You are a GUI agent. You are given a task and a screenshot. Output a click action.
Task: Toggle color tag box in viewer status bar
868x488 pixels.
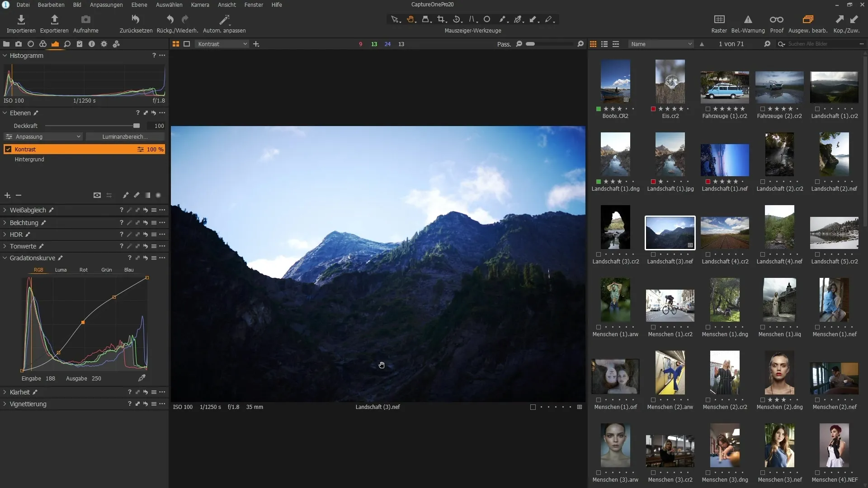click(533, 407)
